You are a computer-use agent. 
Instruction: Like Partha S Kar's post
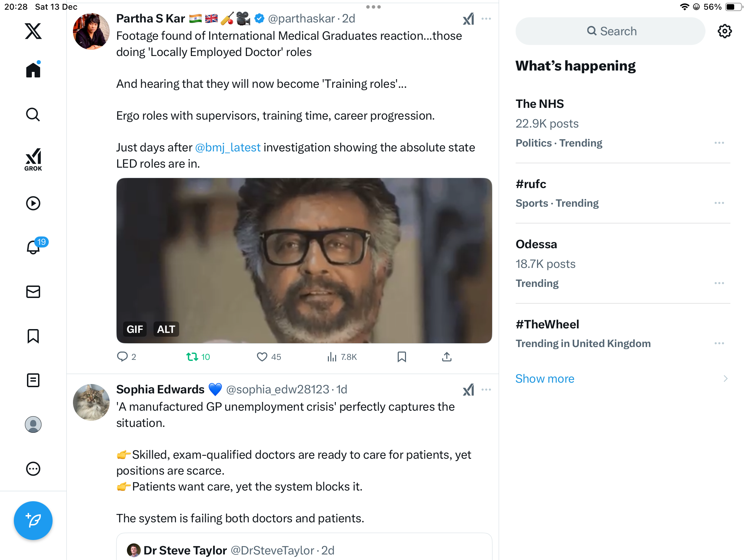point(262,357)
